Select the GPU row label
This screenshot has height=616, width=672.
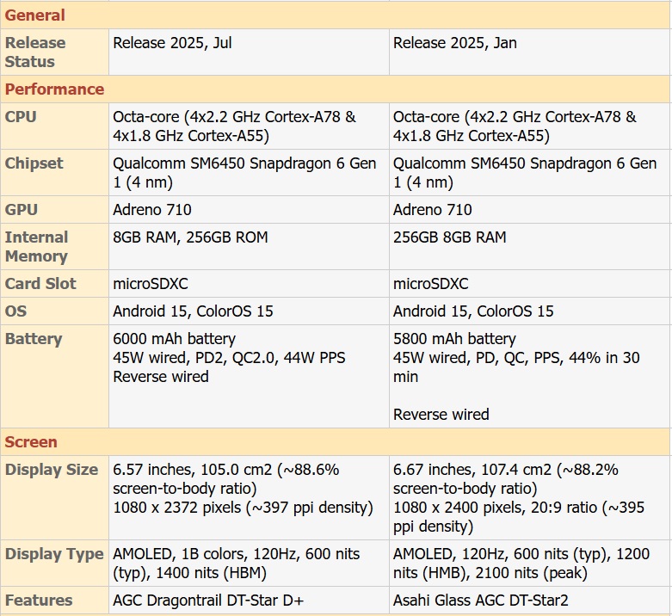55,209
